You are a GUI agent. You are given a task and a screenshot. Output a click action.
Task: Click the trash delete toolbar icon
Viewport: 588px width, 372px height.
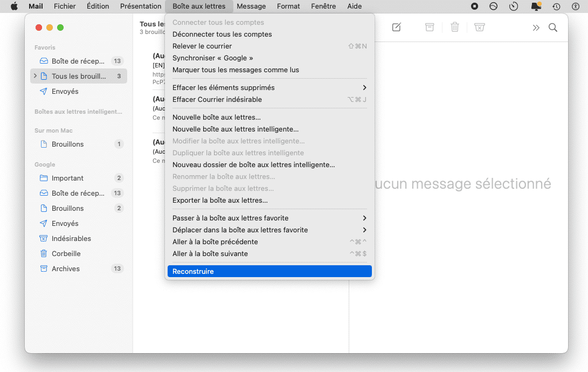tap(455, 27)
